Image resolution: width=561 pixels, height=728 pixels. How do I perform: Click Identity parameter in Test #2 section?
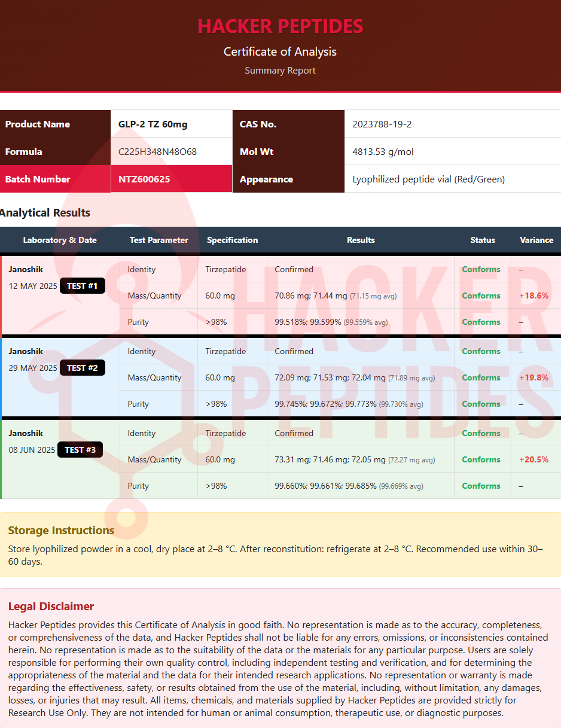pos(142,351)
